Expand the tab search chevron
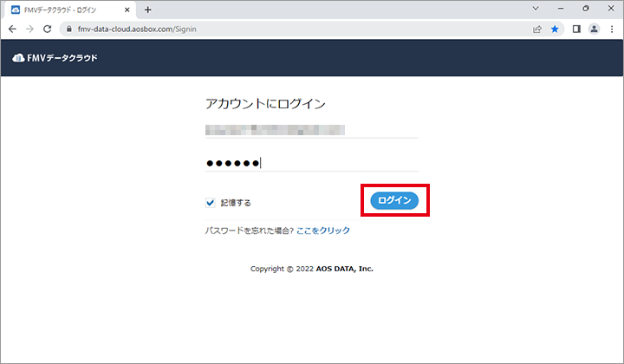The height and width of the screenshot is (364, 624). click(x=535, y=9)
